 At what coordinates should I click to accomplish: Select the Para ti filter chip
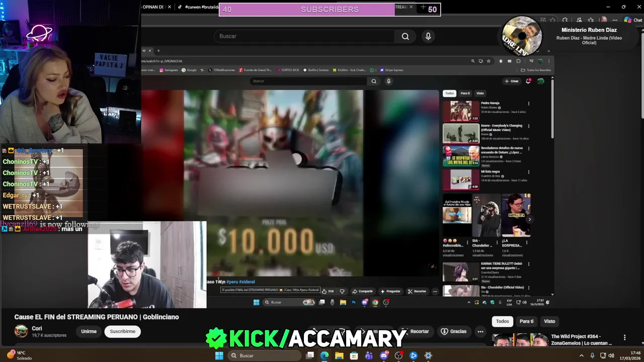coord(526,321)
